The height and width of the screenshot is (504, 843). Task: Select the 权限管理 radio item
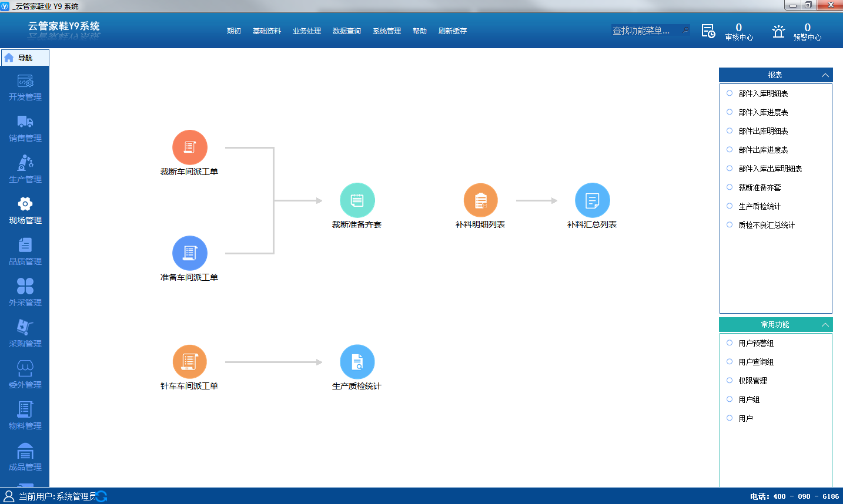click(x=730, y=381)
